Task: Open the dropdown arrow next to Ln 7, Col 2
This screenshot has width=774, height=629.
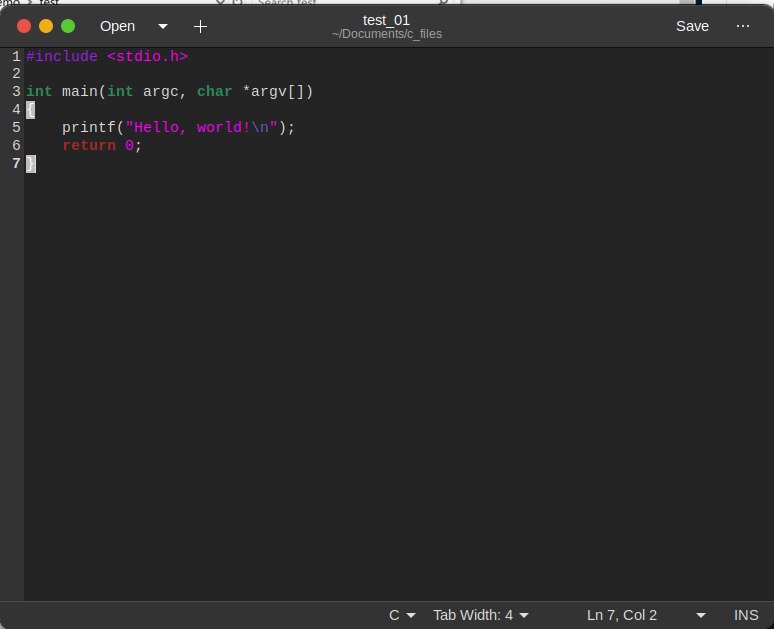Action: pyautogui.click(x=700, y=615)
